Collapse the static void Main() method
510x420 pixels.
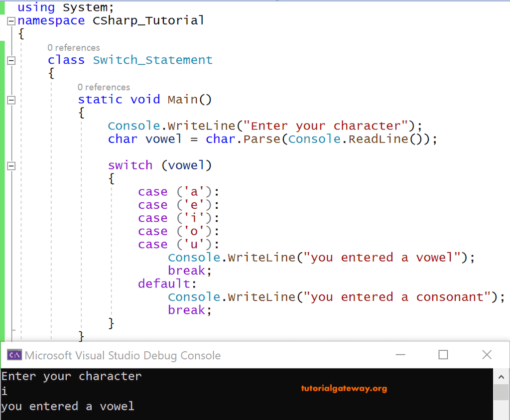11,100
